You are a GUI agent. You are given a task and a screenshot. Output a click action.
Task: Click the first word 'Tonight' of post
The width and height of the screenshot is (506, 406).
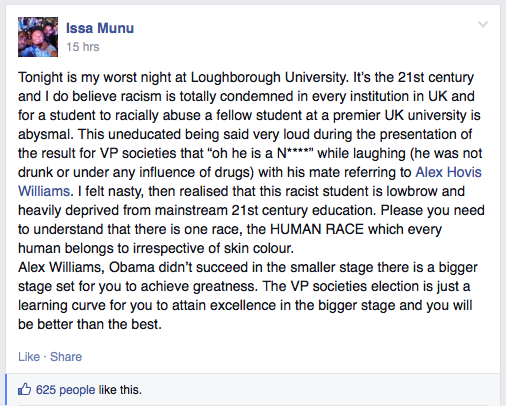click(x=41, y=77)
